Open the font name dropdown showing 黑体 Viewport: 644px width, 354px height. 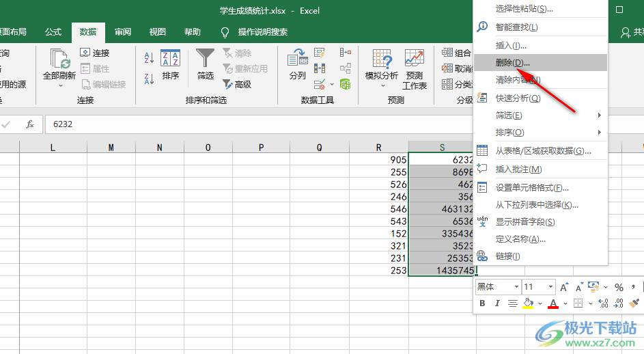pyautogui.click(x=499, y=287)
